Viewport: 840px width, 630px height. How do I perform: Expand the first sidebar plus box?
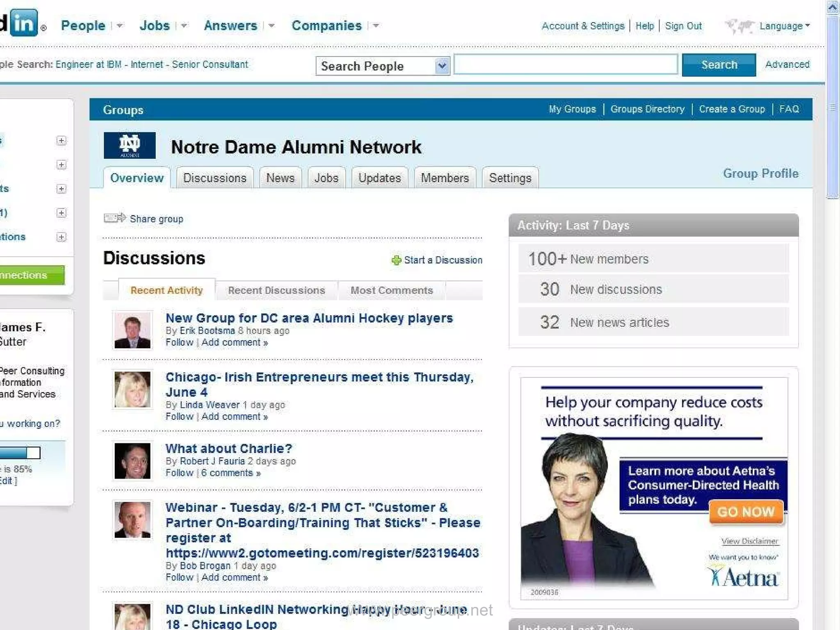point(61,141)
